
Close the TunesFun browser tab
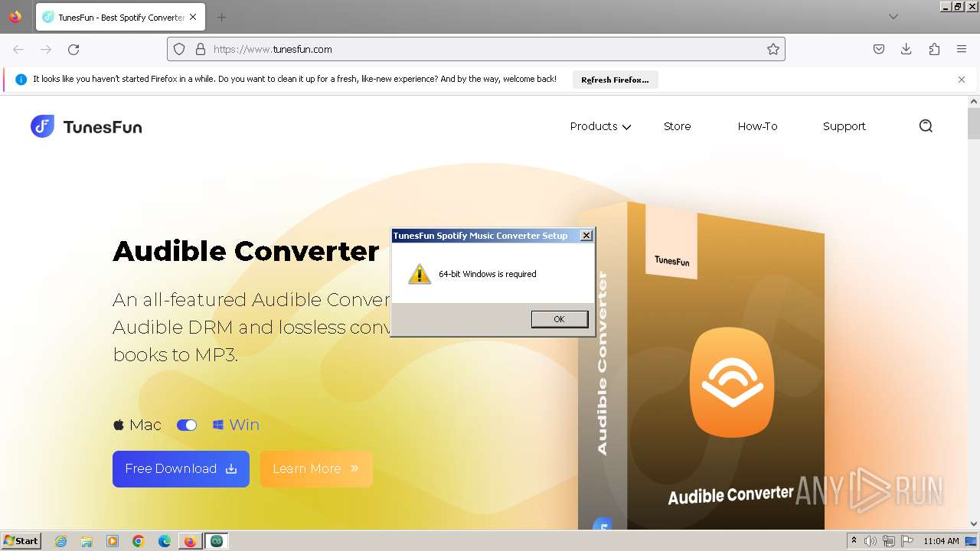click(193, 17)
